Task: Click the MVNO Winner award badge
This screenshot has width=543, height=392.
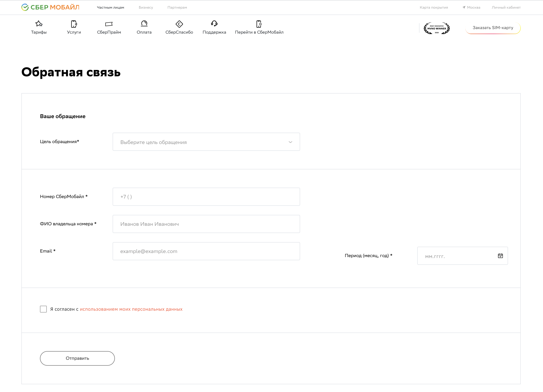Action: [x=437, y=28]
